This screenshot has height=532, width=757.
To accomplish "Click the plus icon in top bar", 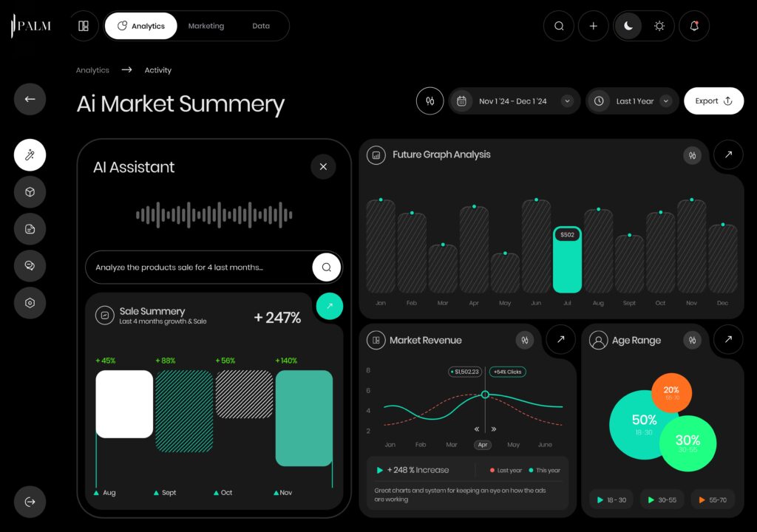I will point(593,26).
